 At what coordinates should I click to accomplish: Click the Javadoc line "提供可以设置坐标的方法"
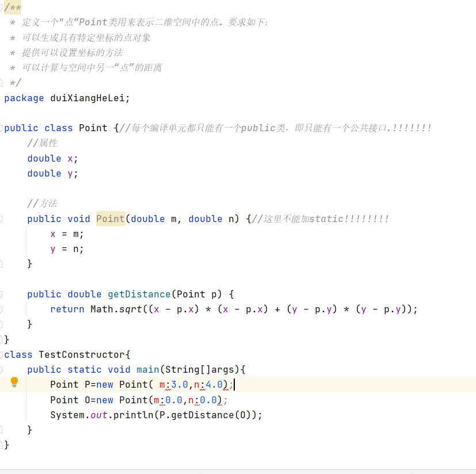(73, 53)
